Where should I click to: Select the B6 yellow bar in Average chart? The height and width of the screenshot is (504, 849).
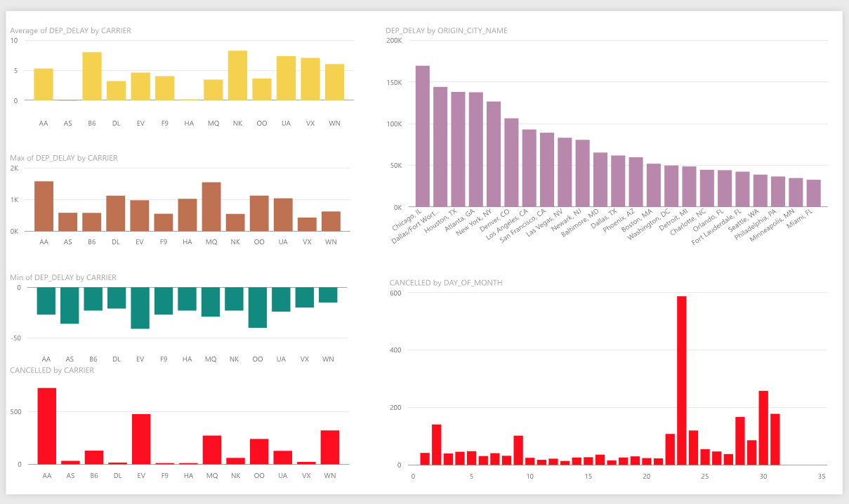pyautogui.click(x=92, y=77)
